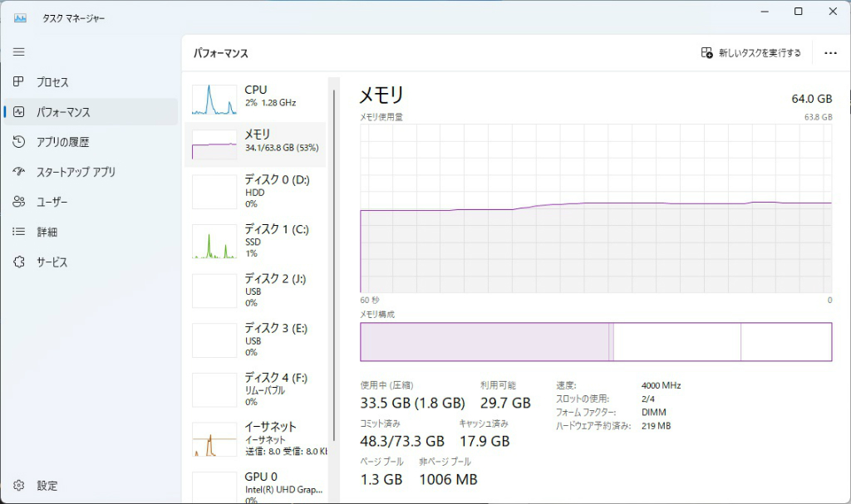Click the スタートアップ アプリ gauge icon
The image size is (851, 504).
[x=18, y=171]
